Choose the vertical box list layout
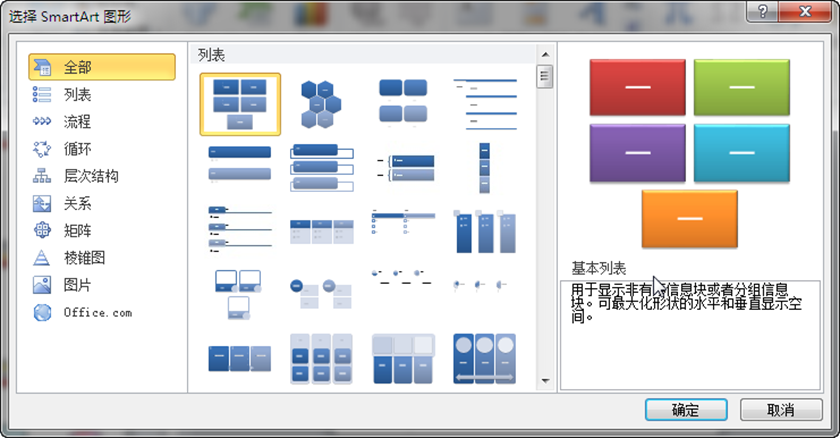This screenshot has height=438, width=840. click(321, 167)
